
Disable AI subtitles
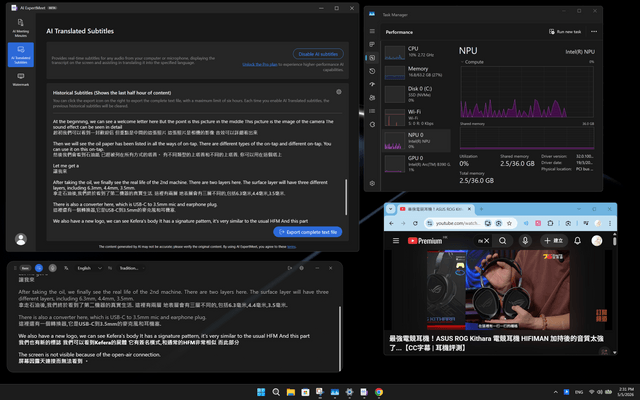point(318,54)
